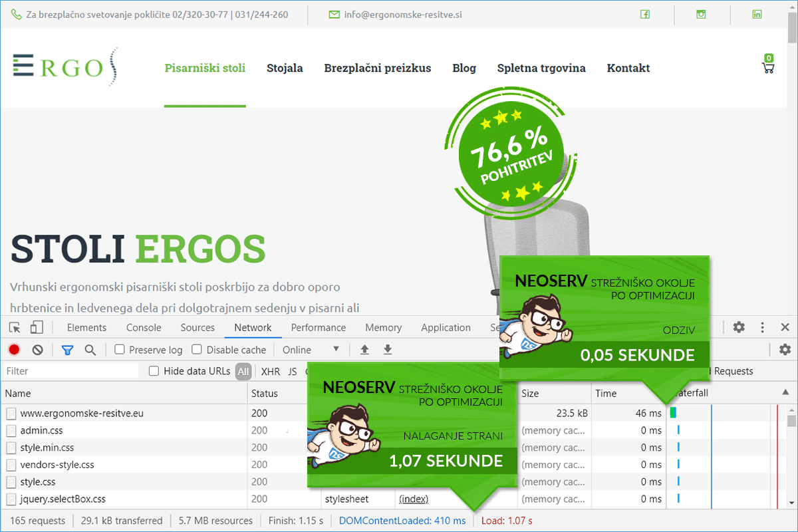The height and width of the screenshot is (532, 798).
Task: Open the Online throttling dropdown
Action: (311, 350)
